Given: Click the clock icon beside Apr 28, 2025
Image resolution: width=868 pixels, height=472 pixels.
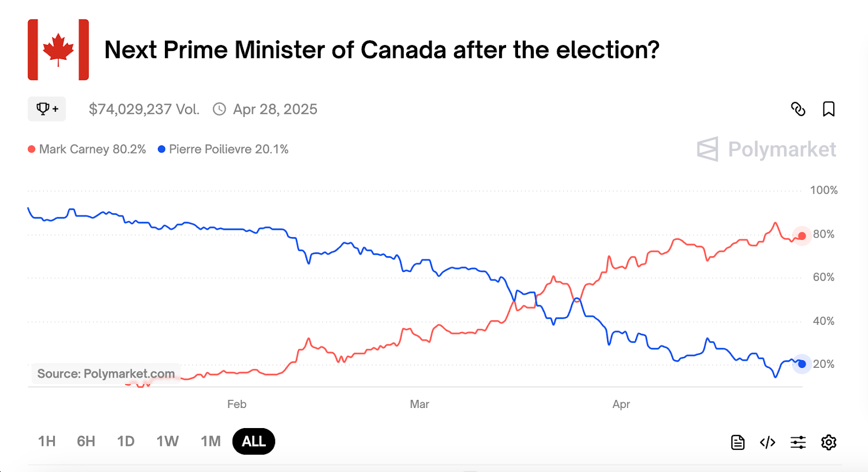Looking at the screenshot, I should click(219, 109).
